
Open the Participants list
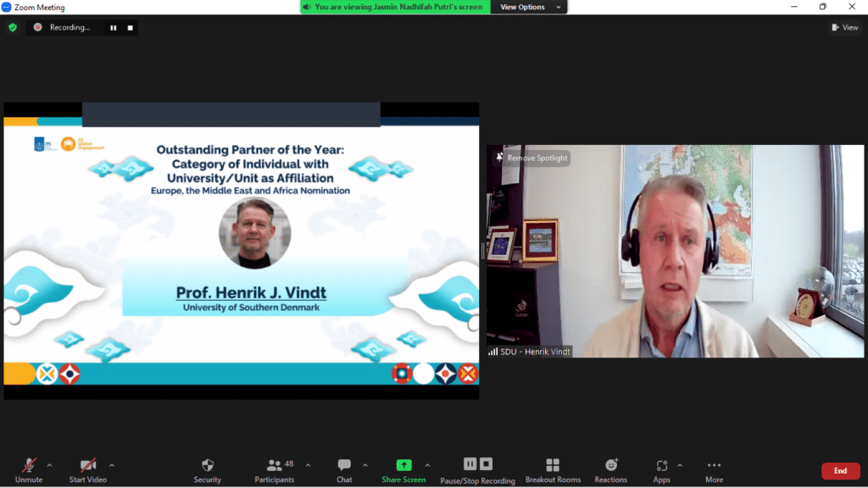[x=275, y=465]
